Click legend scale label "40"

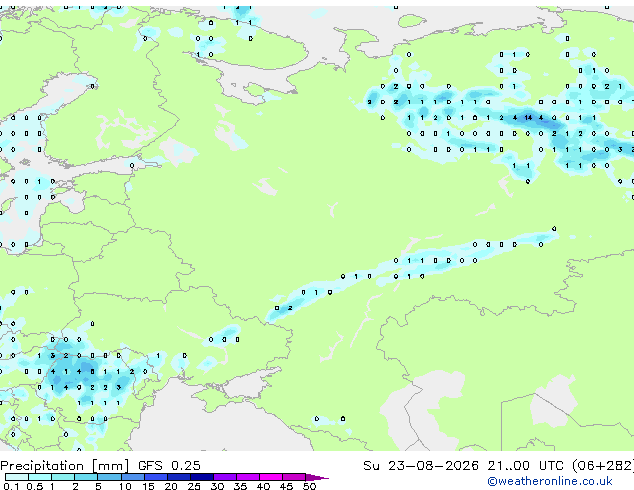point(263,486)
